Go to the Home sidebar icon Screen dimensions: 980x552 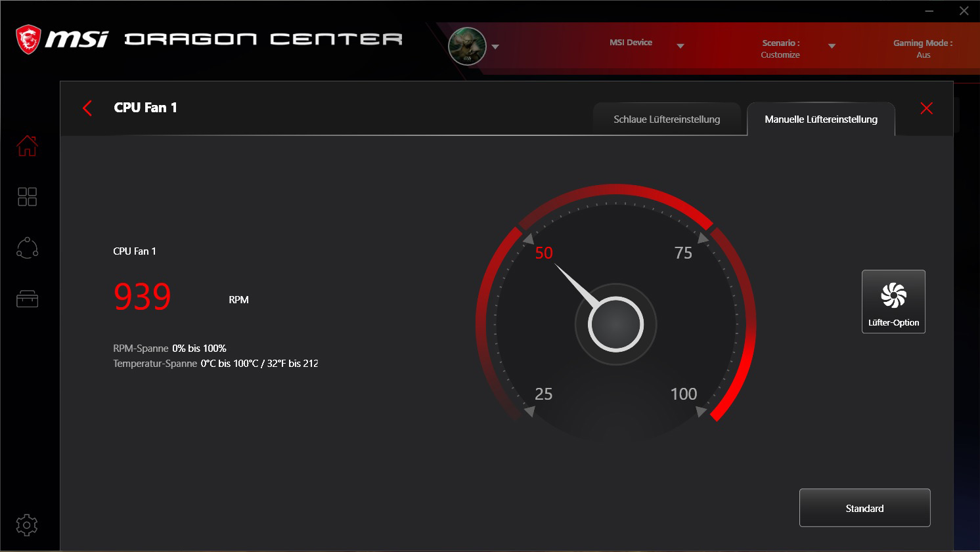click(x=27, y=146)
